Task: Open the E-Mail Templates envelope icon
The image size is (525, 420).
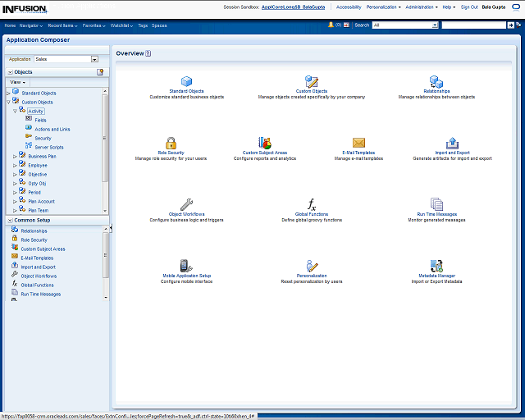Action: coord(358,143)
